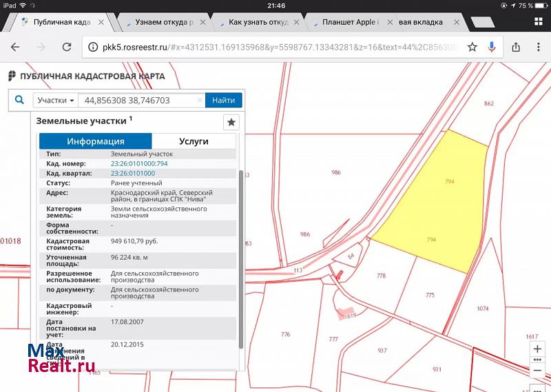Select the Информация tab
Viewport: 551px width, 392px height.
pos(95,141)
